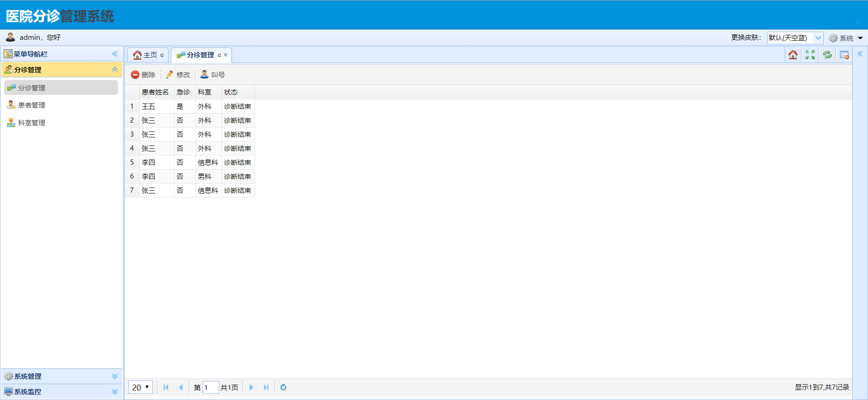This screenshot has width=868, height=400.
Task: Select the 张三 name cell in row 2
Action: point(156,121)
